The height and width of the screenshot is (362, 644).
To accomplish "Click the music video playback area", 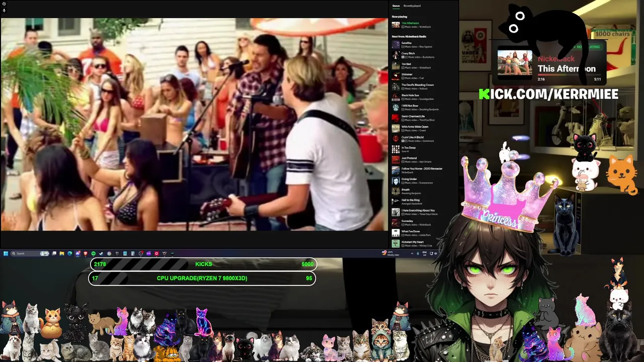I will [194, 125].
